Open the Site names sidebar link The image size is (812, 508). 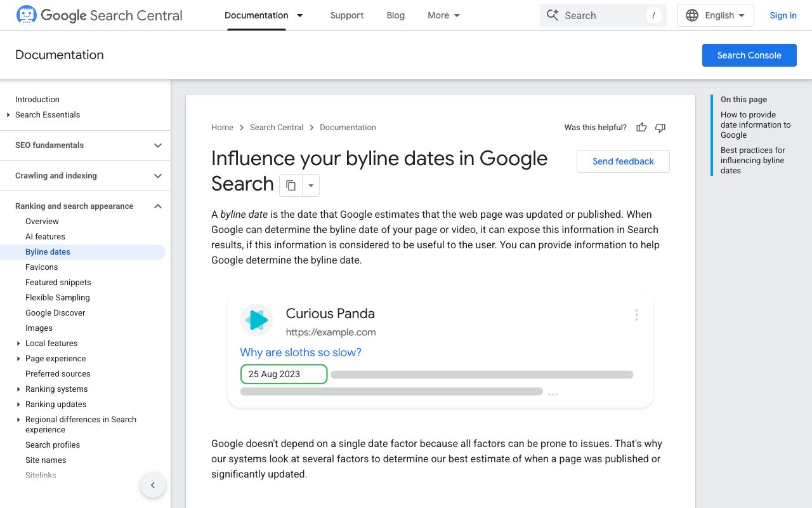point(46,460)
